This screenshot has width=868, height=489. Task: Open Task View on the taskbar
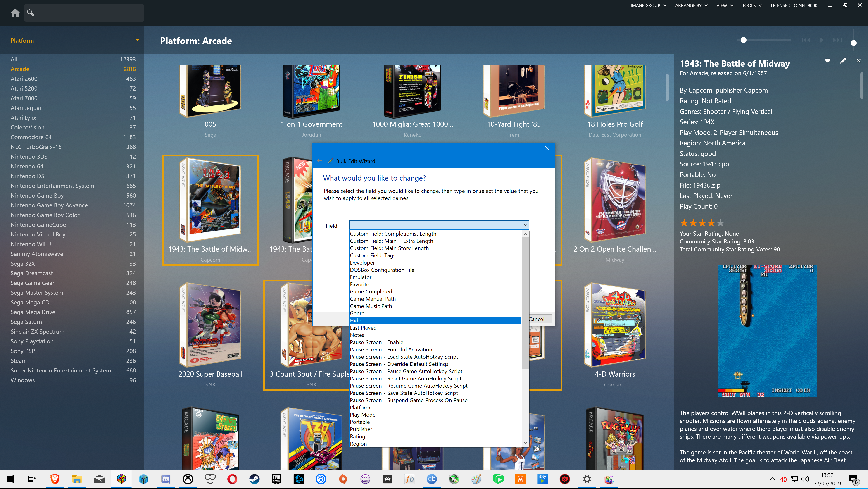tap(32, 479)
